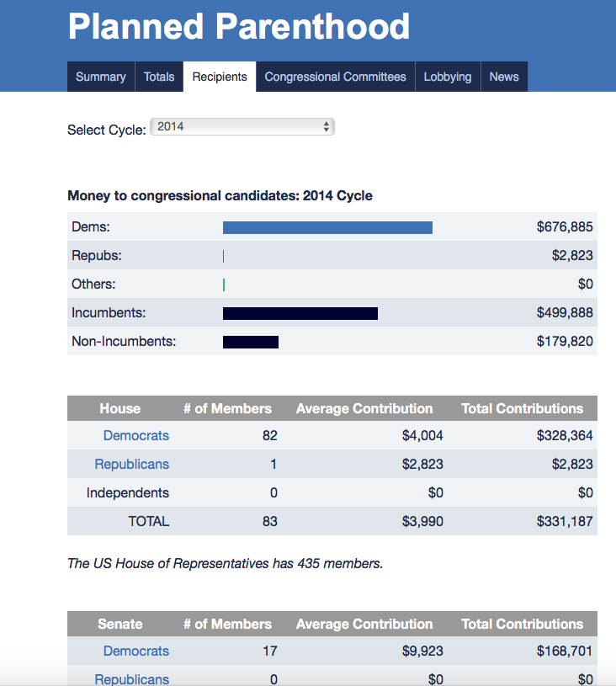Open the Lobbying tab
This screenshot has height=686, width=616.
point(448,77)
